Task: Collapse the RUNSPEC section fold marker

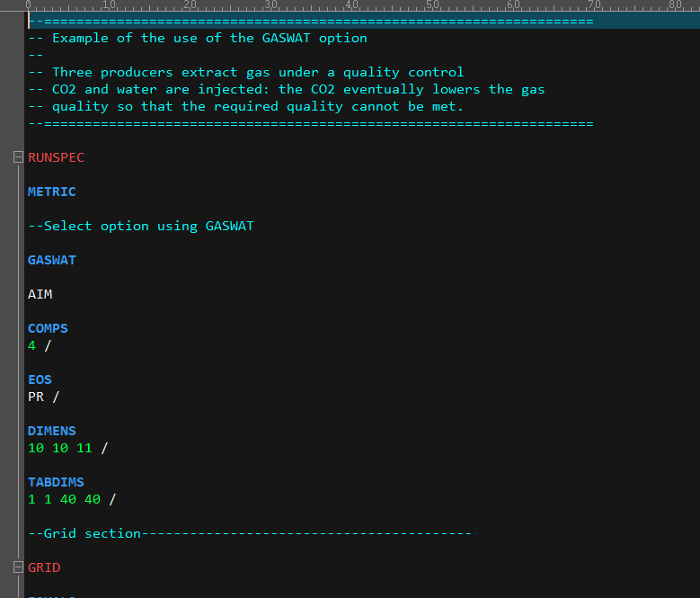Action: click(19, 157)
